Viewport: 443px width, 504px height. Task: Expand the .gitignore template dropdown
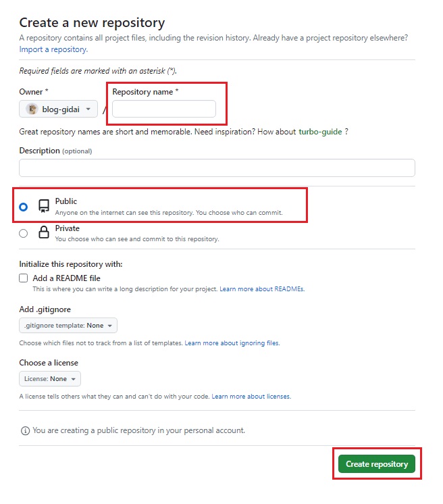click(x=68, y=326)
